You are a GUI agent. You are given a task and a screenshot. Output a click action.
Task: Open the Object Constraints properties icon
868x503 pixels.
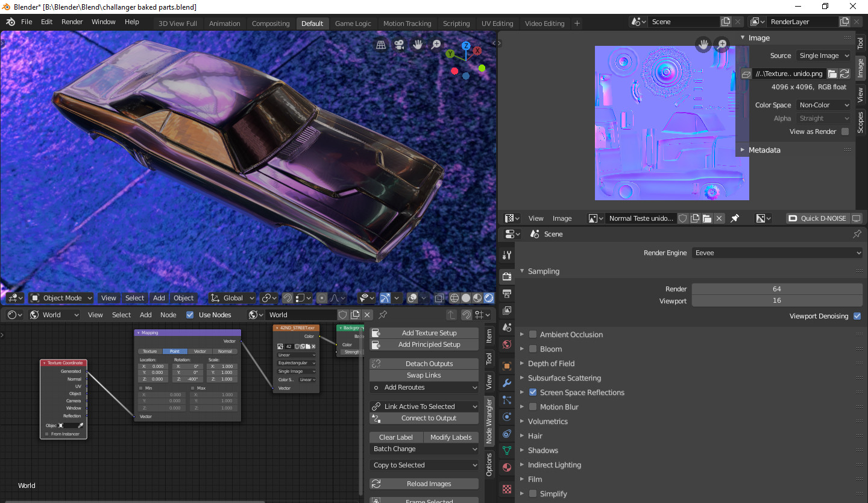pos(507,434)
